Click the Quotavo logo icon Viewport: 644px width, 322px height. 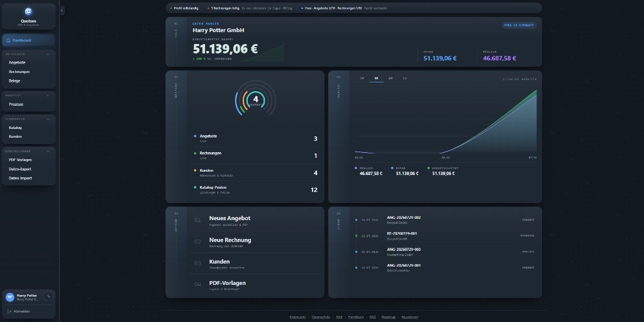coord(28,11)
